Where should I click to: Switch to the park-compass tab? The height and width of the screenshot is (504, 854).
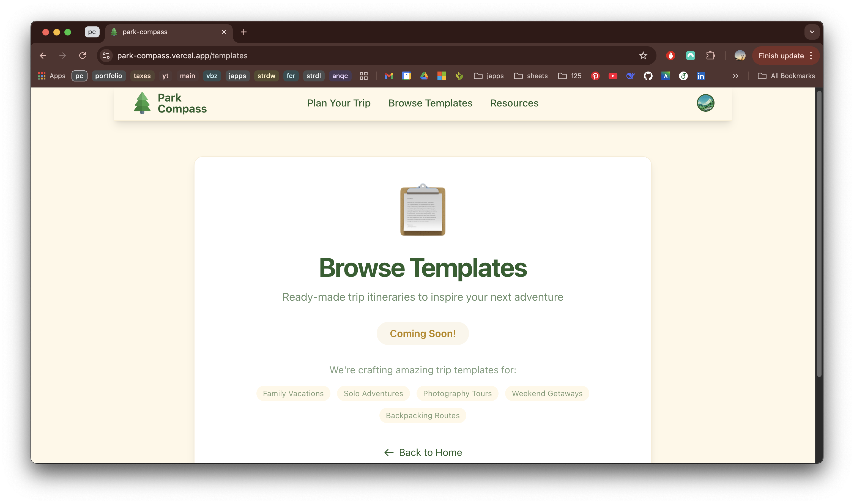pos(169,32)
